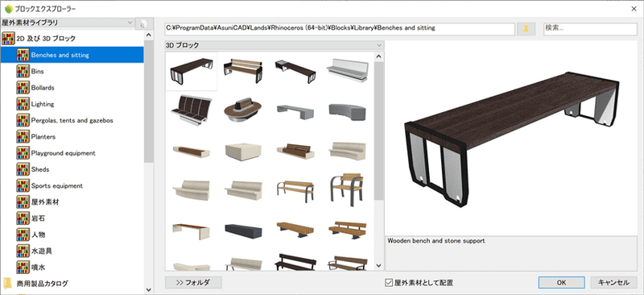Click the 商用製品カタログ folder icon
This screenshot has height=295, width=644.
(8, 283)
